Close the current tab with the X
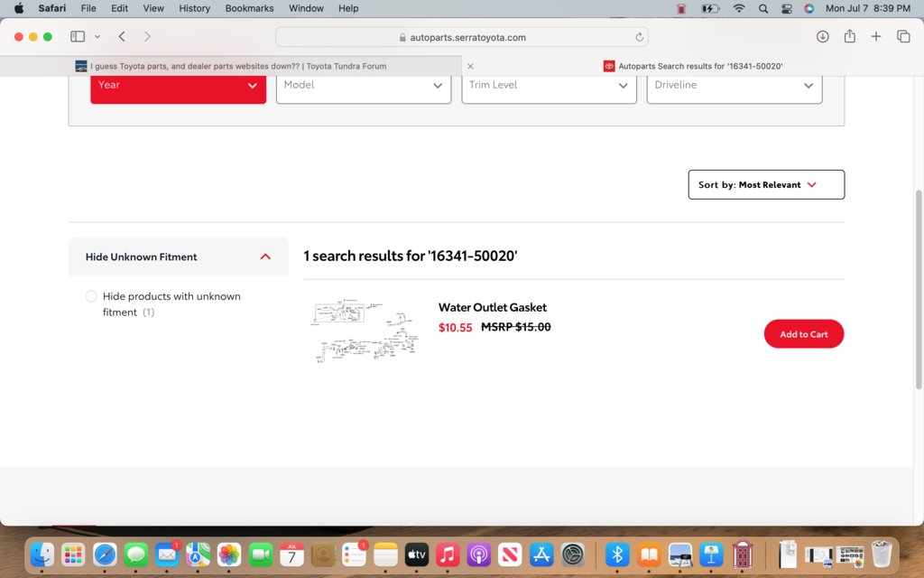Image resolution: width=924 pixels, height=578 pixels. [470, 66]
